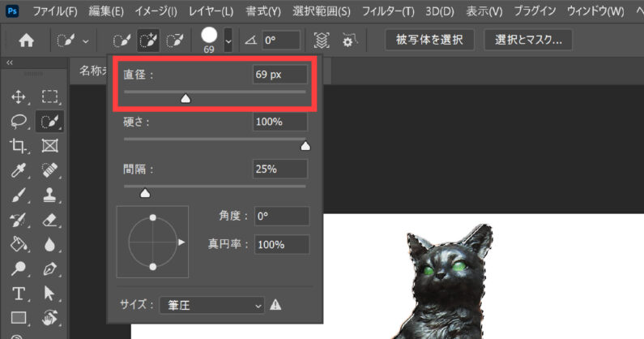Edit the angle field in options bar
This screenshot has height=339, width=644.
(281, 41)
